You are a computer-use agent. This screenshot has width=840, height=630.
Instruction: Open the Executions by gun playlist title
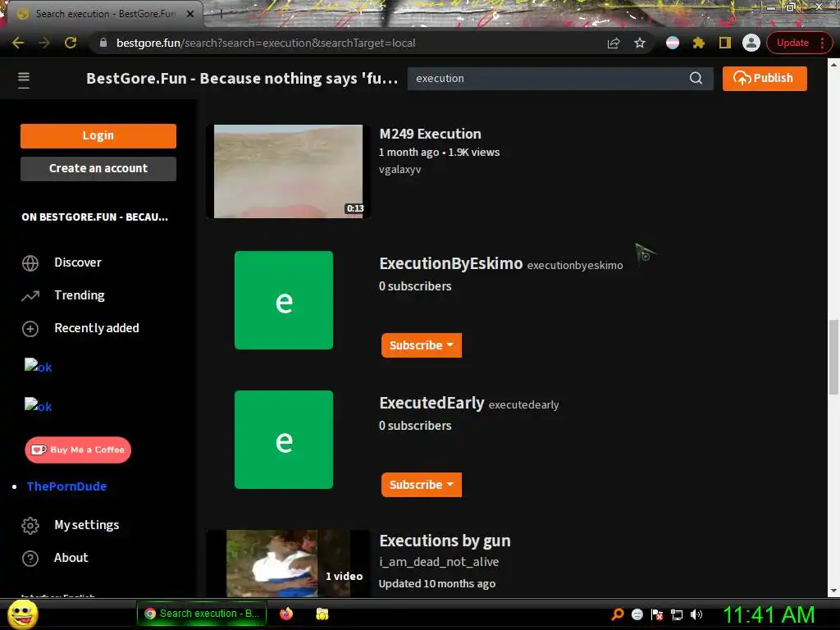(445, 541)
